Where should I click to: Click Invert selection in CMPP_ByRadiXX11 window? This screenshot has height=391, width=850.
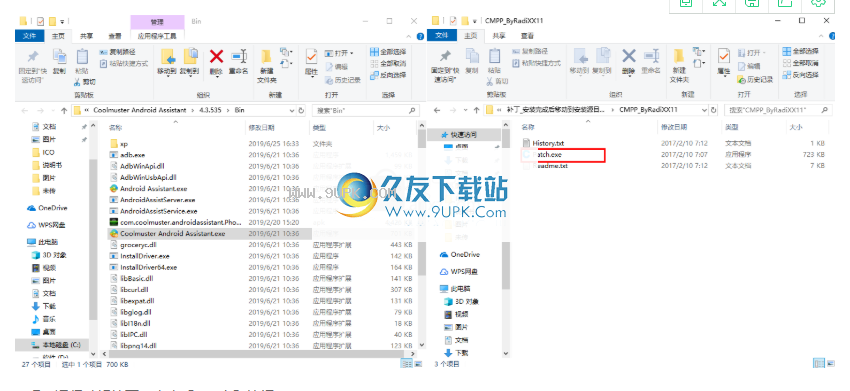tap(800, 75)
